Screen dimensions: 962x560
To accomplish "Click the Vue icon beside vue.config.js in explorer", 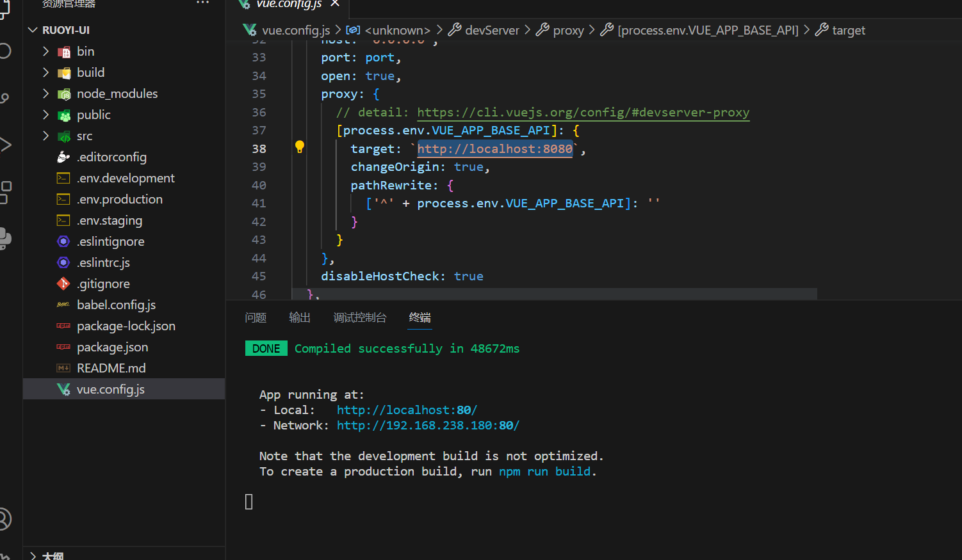I will coord(63,389).
